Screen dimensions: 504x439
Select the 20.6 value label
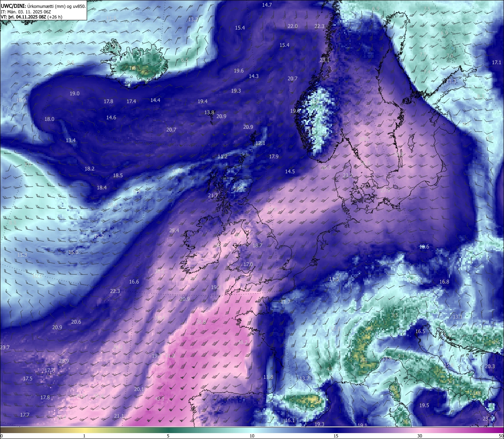pyautogui.click(x=76, y=322)
